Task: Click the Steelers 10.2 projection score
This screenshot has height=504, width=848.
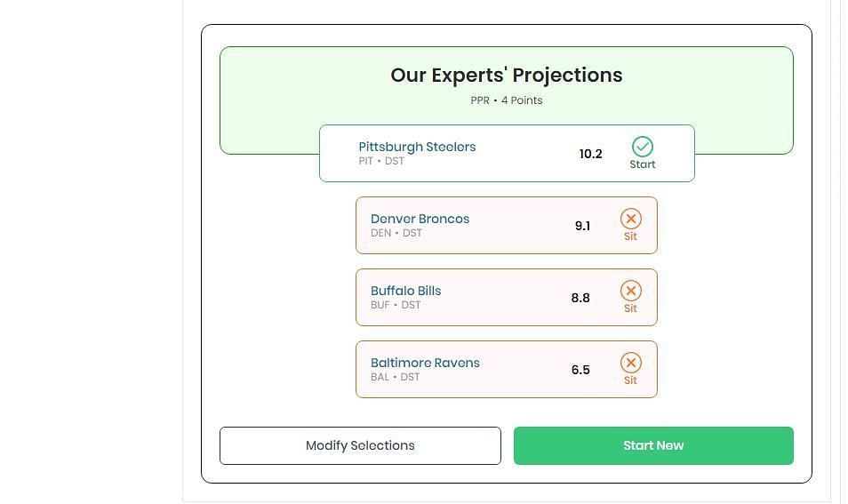Action: (x=590, y=154)
